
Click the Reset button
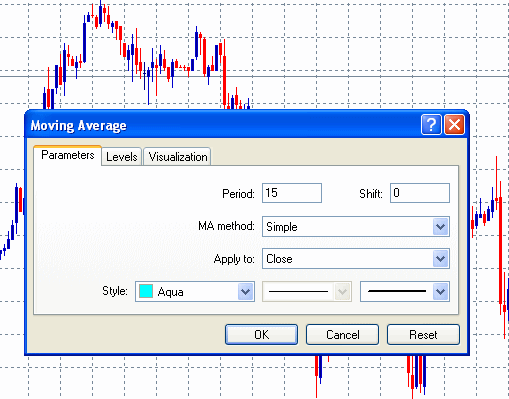(x=423, y=334)
